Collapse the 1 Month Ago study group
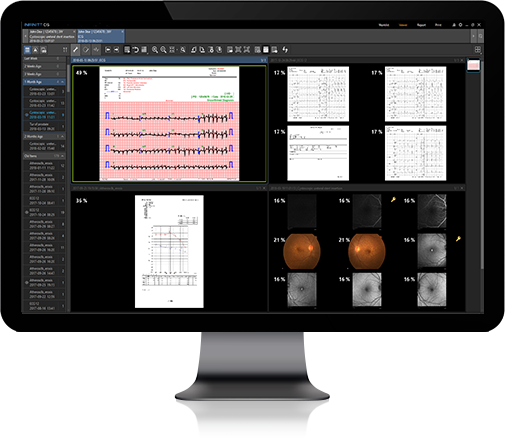The image size is (505, 438). coord(62,82)
